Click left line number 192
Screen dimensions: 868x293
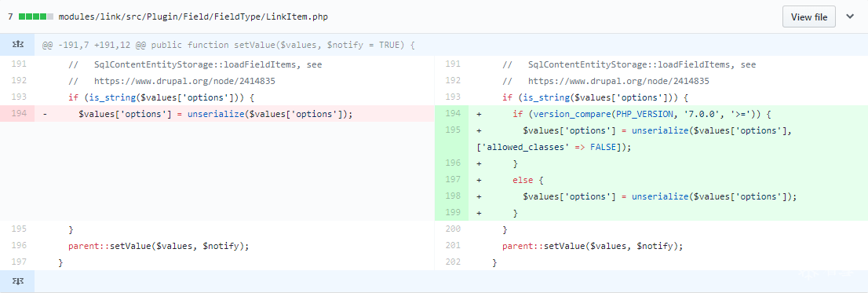click(x=19, y=82)
